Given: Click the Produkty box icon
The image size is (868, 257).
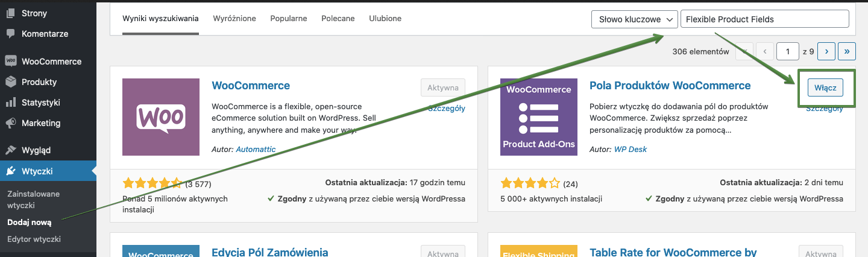Looking at the screenshot, I should [x=10, y=82].
